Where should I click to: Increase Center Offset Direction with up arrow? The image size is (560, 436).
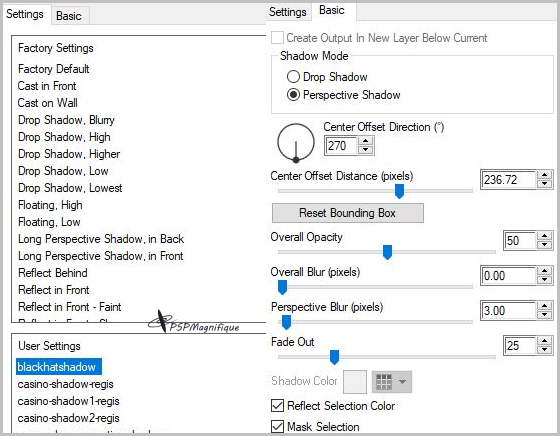click(365, 140)
